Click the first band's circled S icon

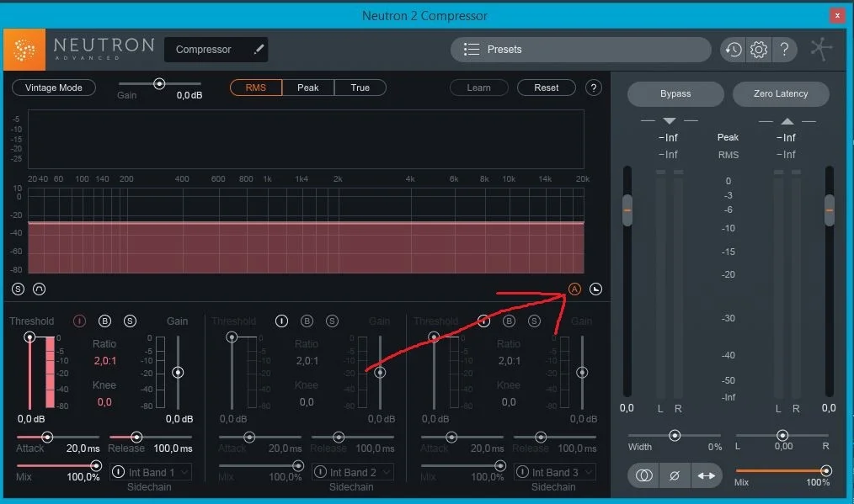130,321
